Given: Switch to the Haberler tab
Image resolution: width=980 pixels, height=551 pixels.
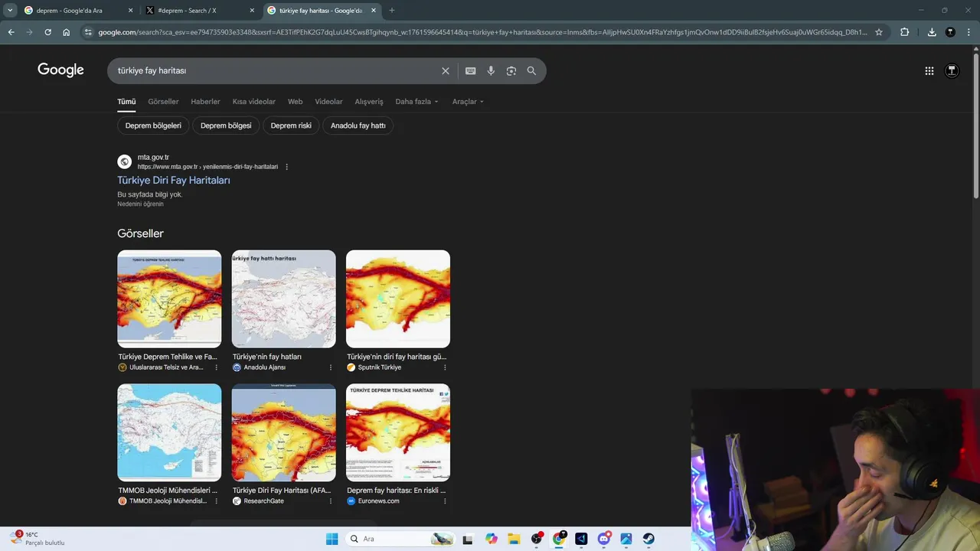Looking at the screenshot, I should 205,102.
